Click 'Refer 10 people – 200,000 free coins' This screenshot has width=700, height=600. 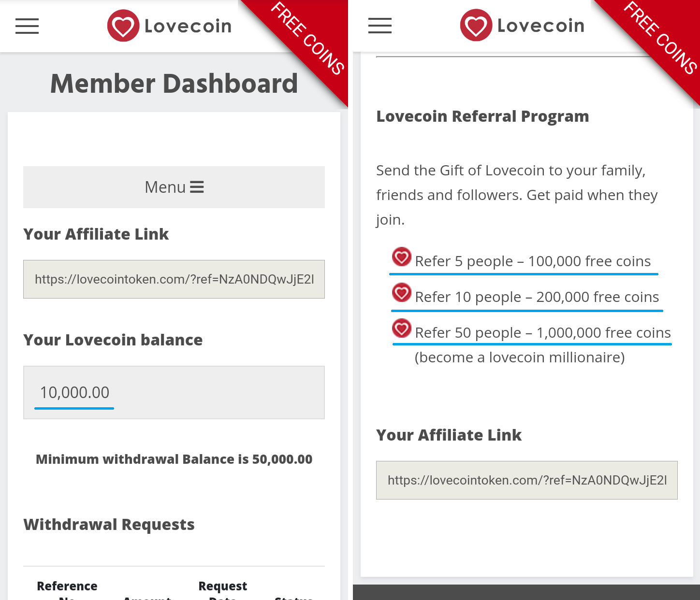537,297
